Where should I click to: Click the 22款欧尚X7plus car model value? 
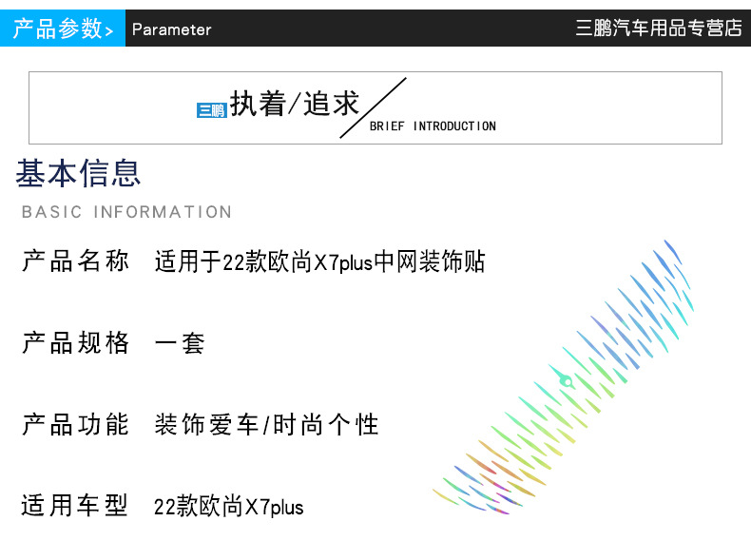(x=228, y=507)
